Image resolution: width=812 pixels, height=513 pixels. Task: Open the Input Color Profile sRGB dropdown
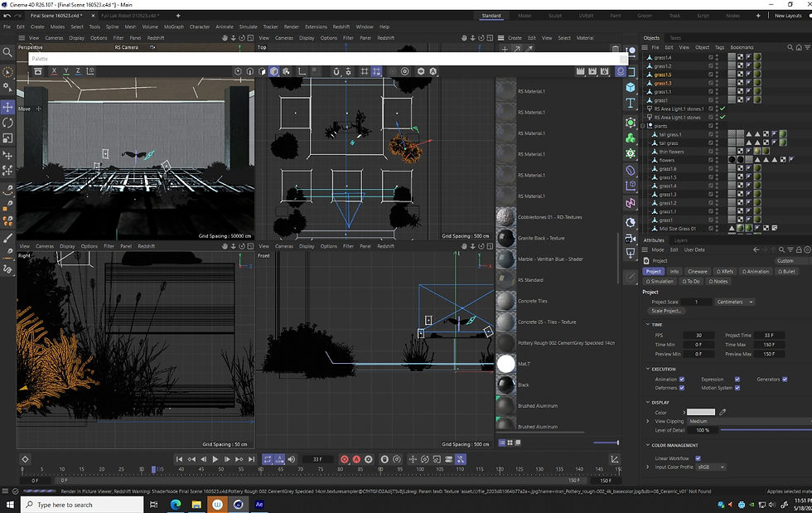711,467
